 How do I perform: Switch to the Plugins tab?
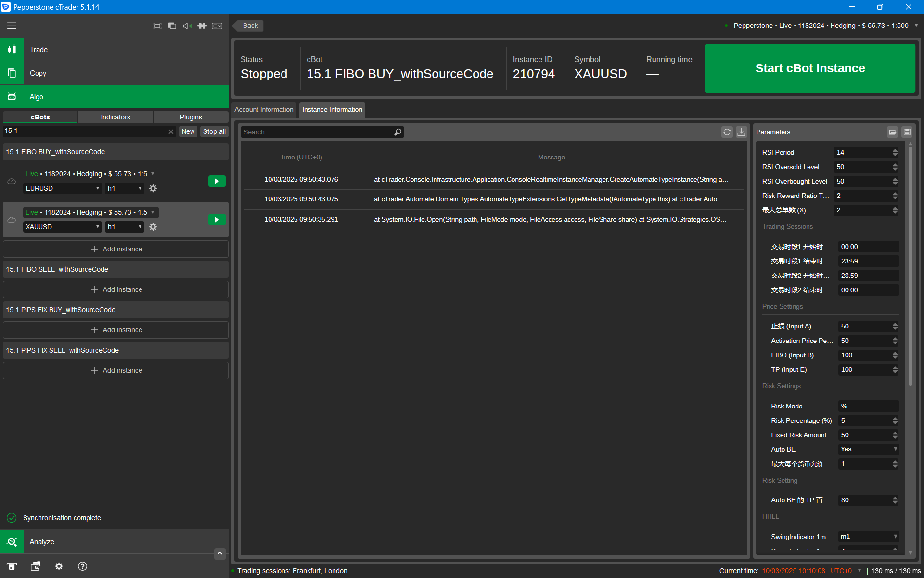tap(191, 117)
